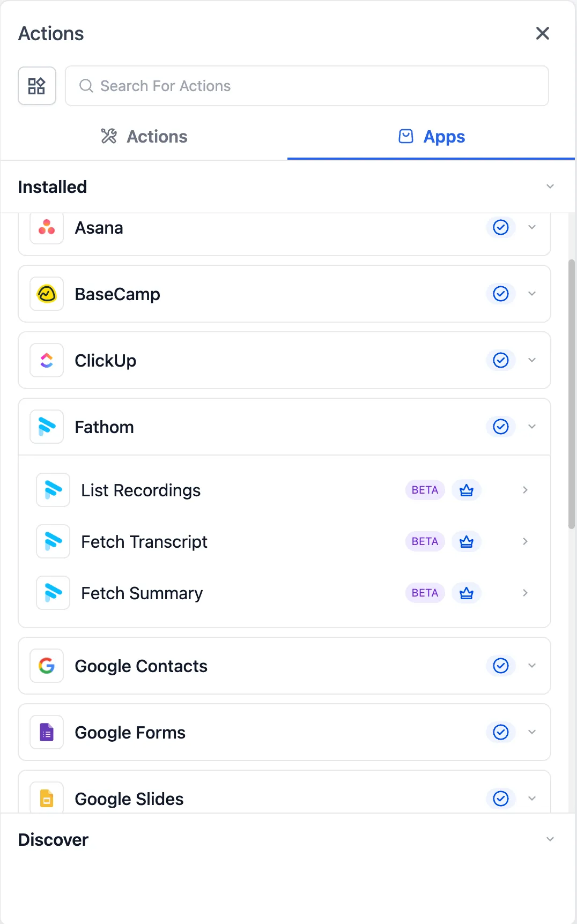577x924 pixels.
Task: Toggle the enabled checkmark for Asana
Action: click(500, 227)
